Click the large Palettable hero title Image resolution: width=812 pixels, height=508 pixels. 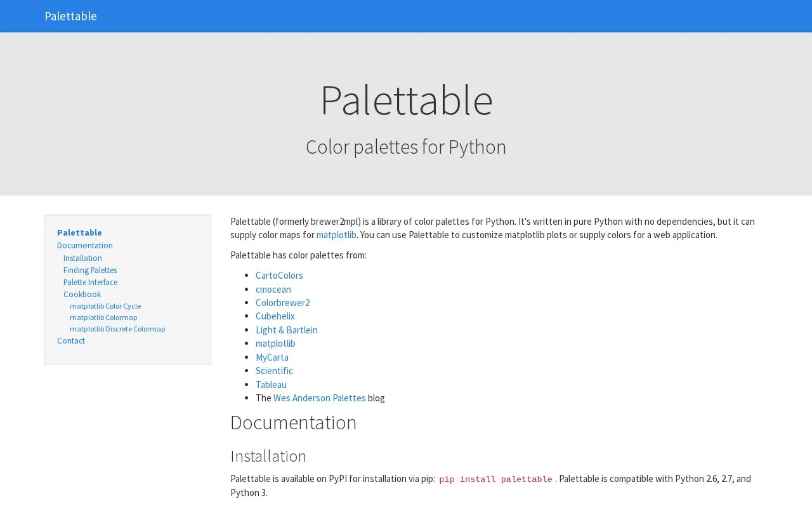(406, 100)
